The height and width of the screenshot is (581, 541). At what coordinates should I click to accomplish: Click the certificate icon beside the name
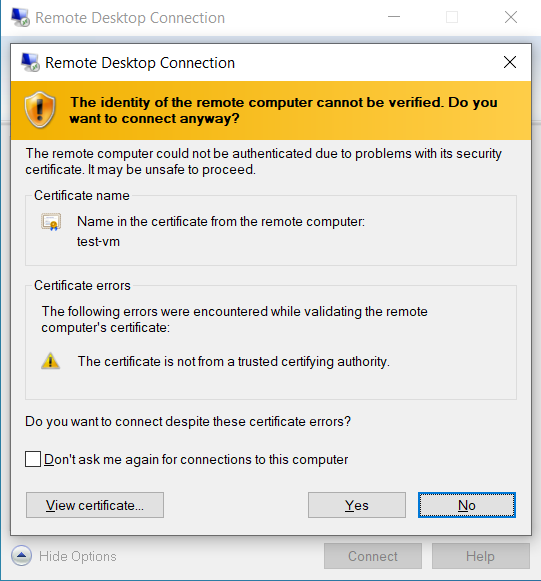(x=51, y=222)
